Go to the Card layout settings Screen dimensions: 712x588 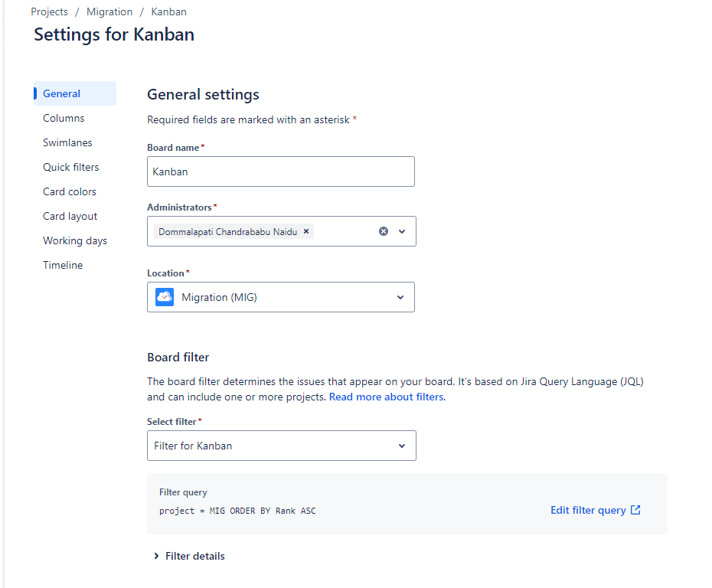coord(70,216)
